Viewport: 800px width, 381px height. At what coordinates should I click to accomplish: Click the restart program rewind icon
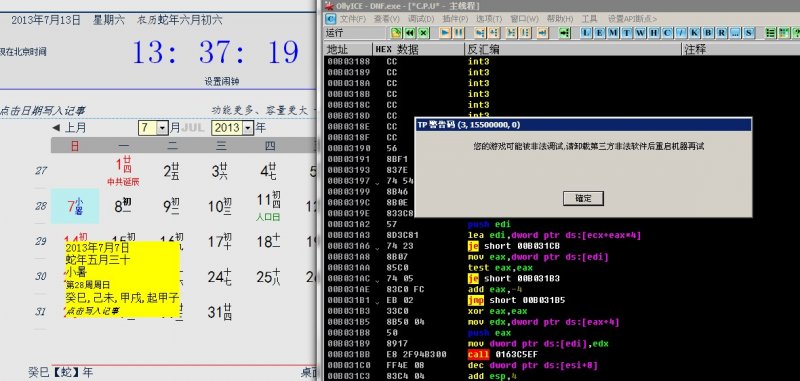click(x=410, y=33)
